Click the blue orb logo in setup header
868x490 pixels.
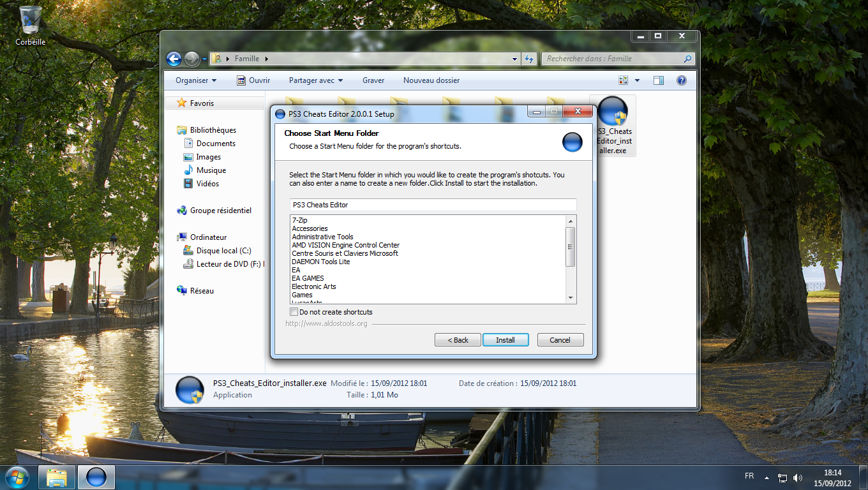(x=572, y=142)
